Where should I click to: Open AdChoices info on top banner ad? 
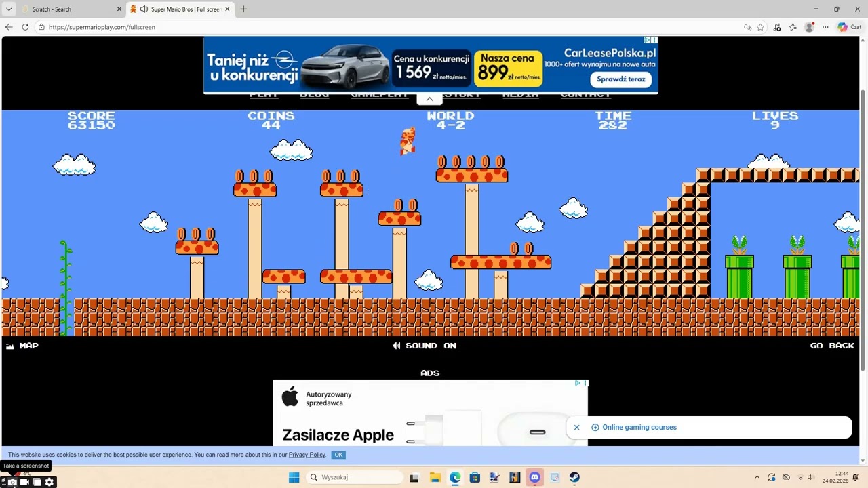[x=647, y=40]
